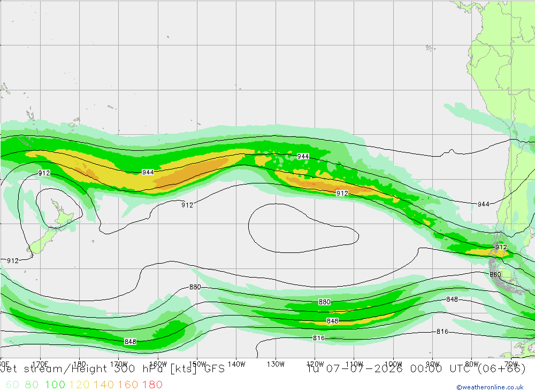535x392 pixels.
Task: Click the 912 label on the grey area east of New Zealand
Action: click(x=187, y=205)
